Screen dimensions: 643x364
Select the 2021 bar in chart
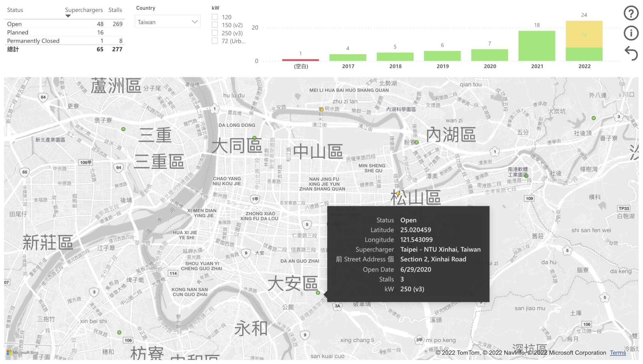537,46
